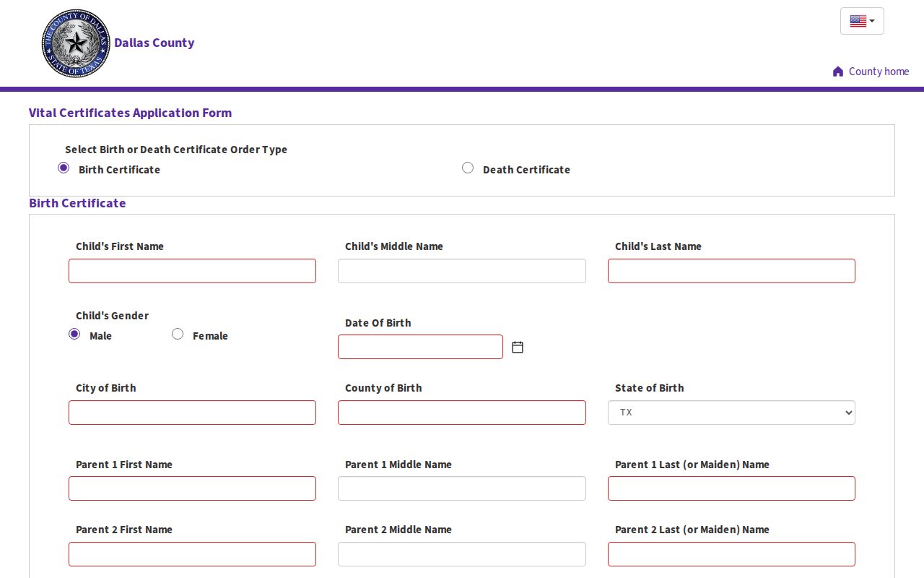The height and width of the screenshot is (578, 924).
Task: Activate the Parent 2 Middle Name field
Action: 462,554
